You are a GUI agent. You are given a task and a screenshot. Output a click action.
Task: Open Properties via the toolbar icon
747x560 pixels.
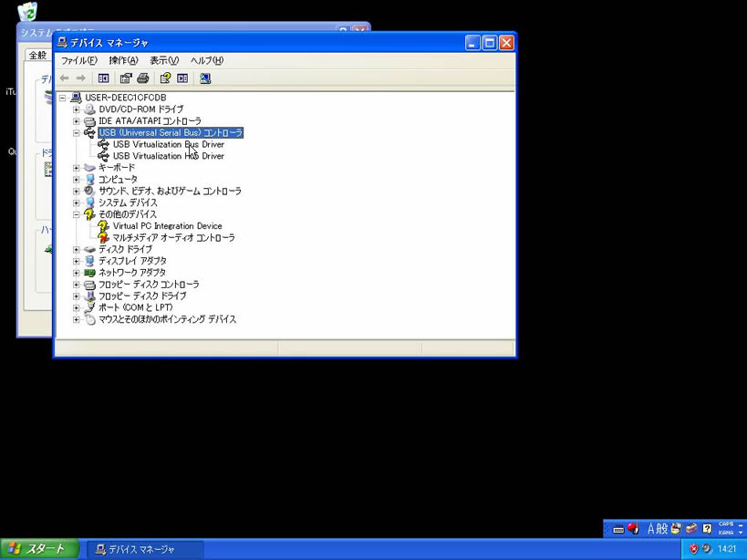[126, 78]
